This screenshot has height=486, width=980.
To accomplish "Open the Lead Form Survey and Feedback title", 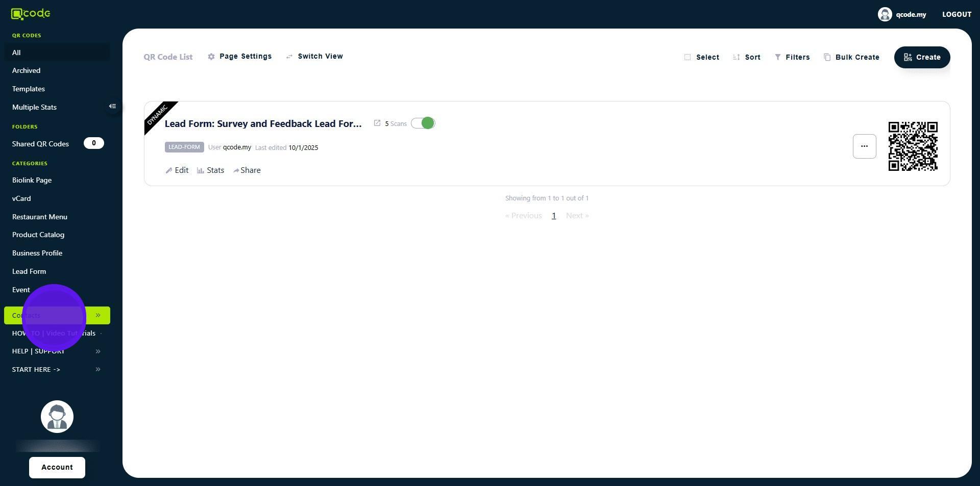I will pos(263,123).
